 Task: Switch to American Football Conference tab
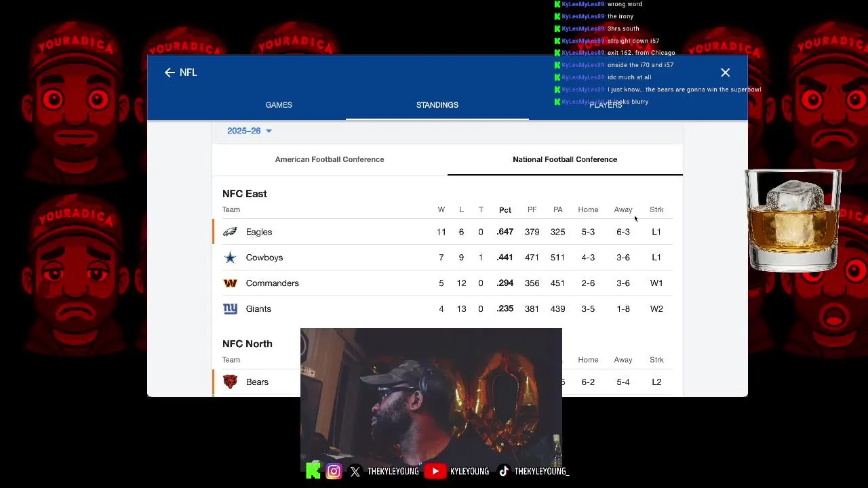[x=330, y=159]
